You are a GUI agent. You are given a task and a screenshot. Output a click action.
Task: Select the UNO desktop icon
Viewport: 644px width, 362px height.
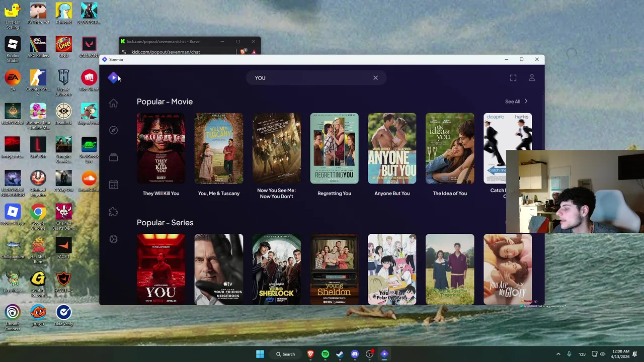point(63,47)
